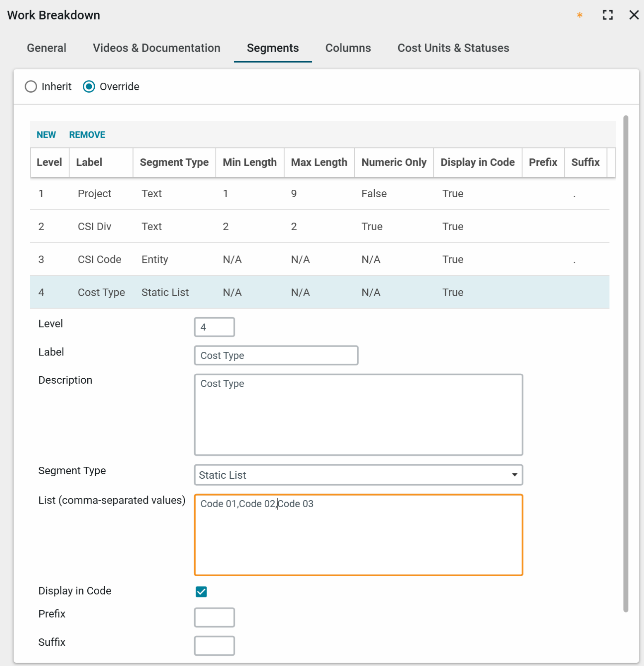Click the Level input field
The width and height of the screenshot is (644, 666).
point(214,327)
